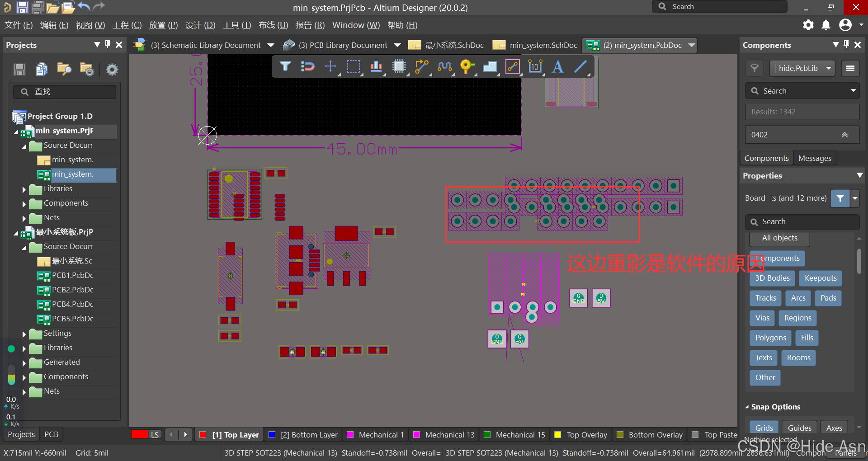The image size is (868, 461).
Task: Open the notifications bell icon
Action: (x=826, y=25)
